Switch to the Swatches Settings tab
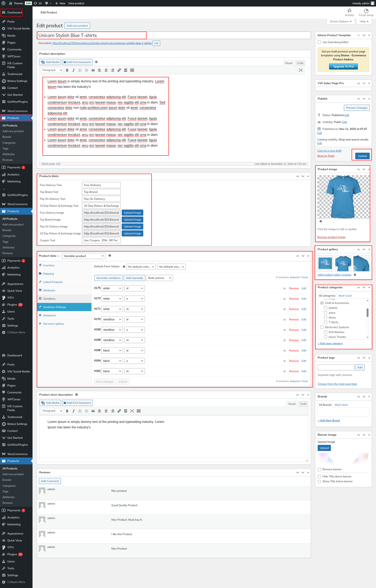 pyautogui.click(x=54, y=307)
